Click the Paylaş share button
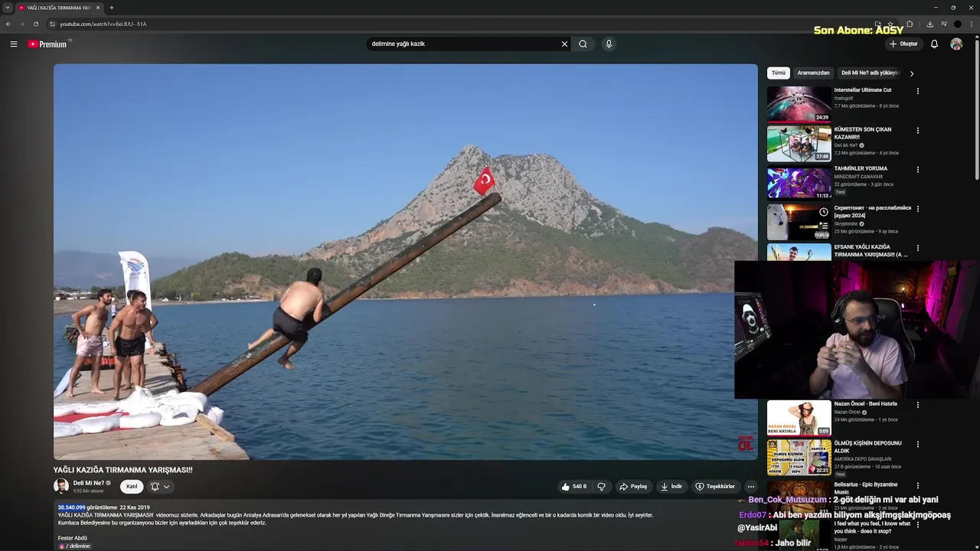Image resolution: width=980 pixels, height=551 pixels. pos(633,487)
